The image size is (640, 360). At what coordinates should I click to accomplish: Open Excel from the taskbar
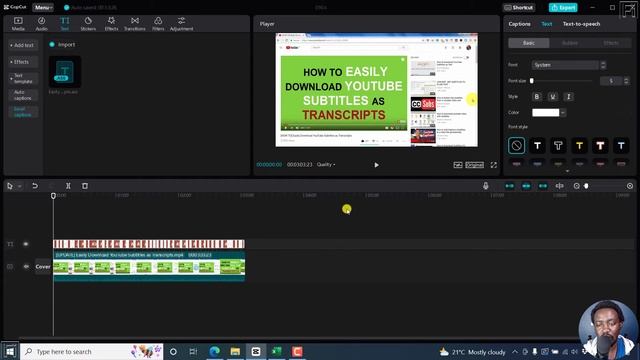[x=277, y=351]
